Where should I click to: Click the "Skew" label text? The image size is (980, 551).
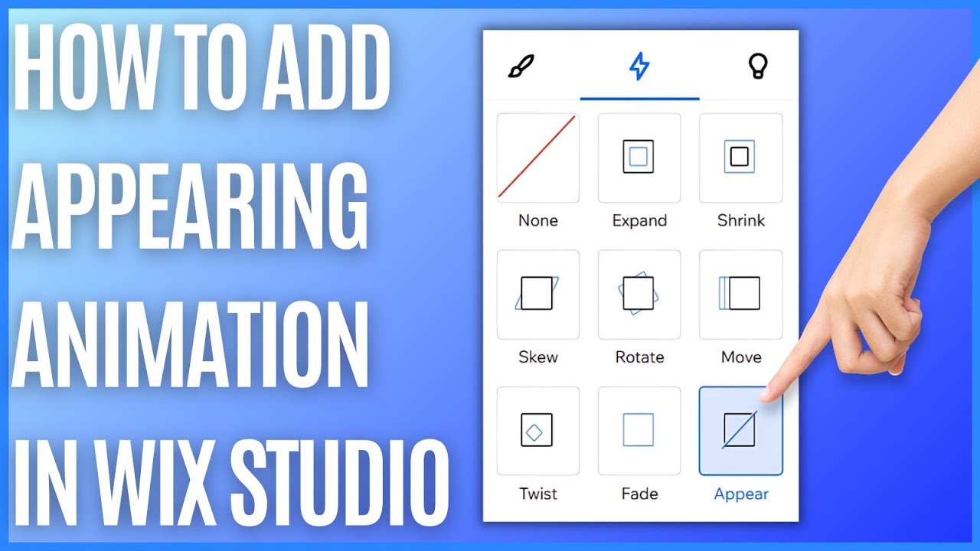538,357
